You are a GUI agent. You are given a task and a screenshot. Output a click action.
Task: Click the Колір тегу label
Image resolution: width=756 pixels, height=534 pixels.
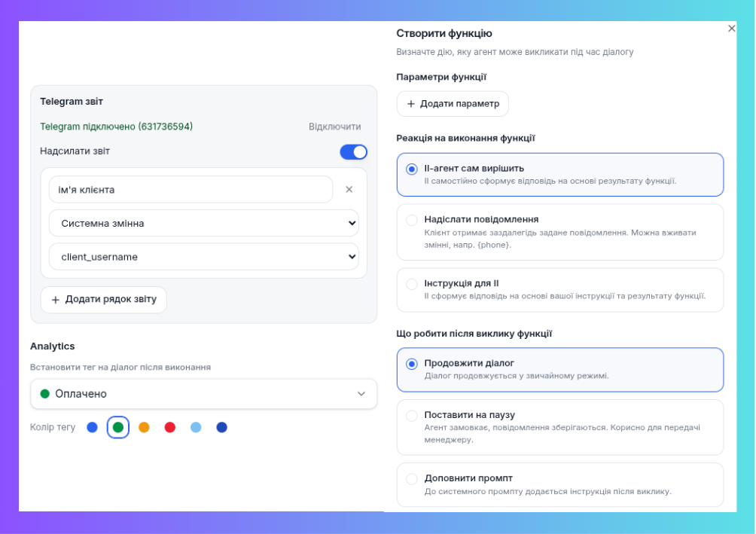coord(53,427)
